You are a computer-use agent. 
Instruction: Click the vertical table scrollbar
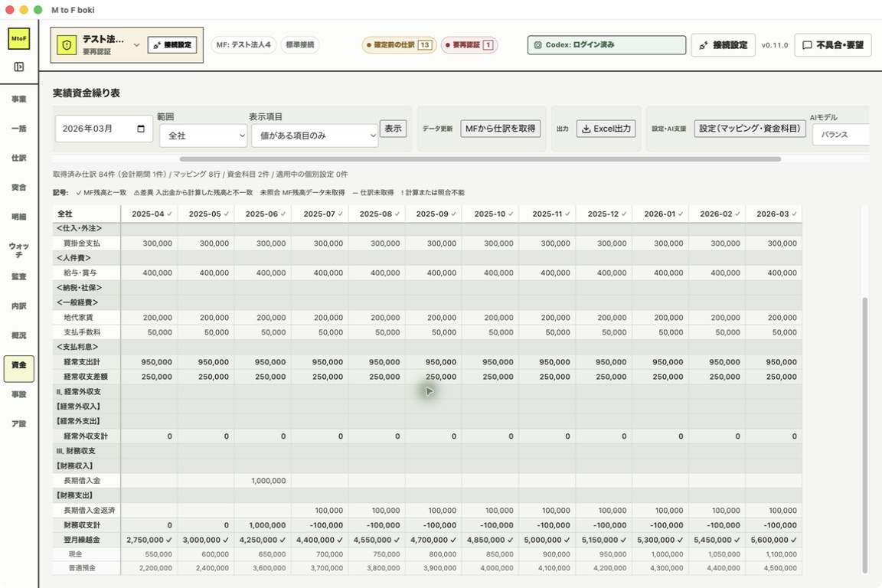pyautogui.click(x=864, y=435)
